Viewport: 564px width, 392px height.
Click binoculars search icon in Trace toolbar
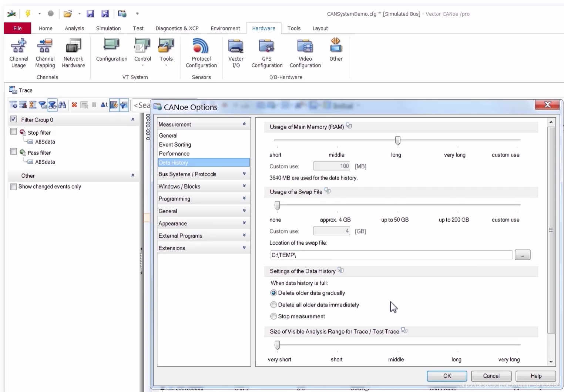pos(62,105)
